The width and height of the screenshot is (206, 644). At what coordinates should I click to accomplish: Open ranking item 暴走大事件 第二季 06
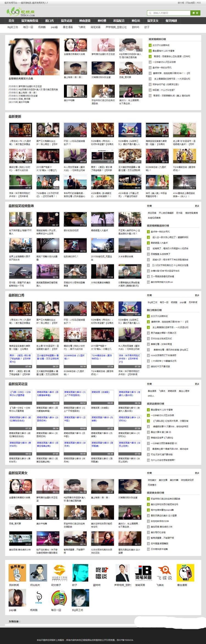(x=161, y=432)
